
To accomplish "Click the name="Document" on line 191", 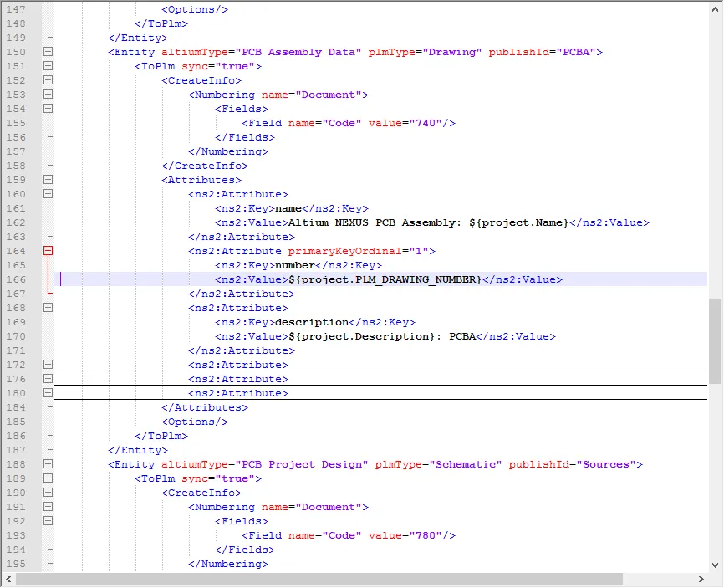I will tap(312, 507).
